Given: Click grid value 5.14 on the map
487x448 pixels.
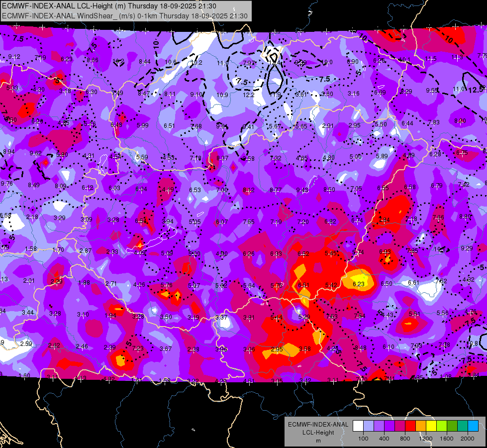Looking at the screenshot, I should click(x=277, y=317).
